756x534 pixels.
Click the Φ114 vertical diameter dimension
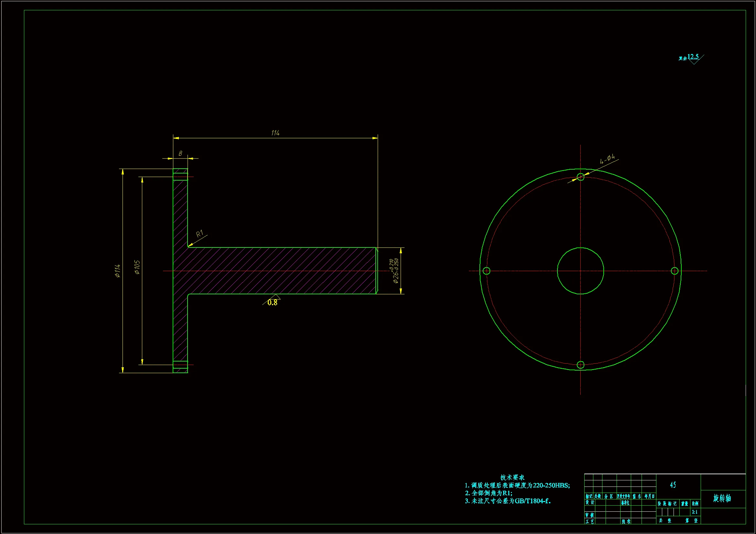pos(118,271)
